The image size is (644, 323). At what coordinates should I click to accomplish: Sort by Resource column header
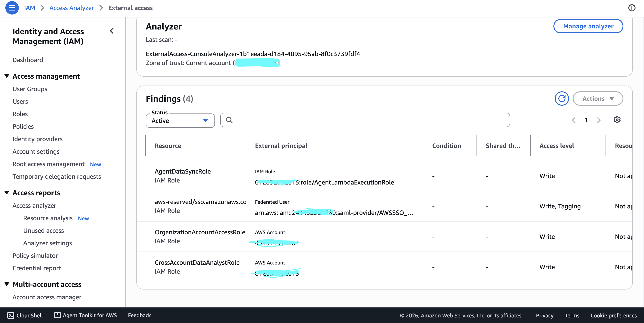click(168, 146)
